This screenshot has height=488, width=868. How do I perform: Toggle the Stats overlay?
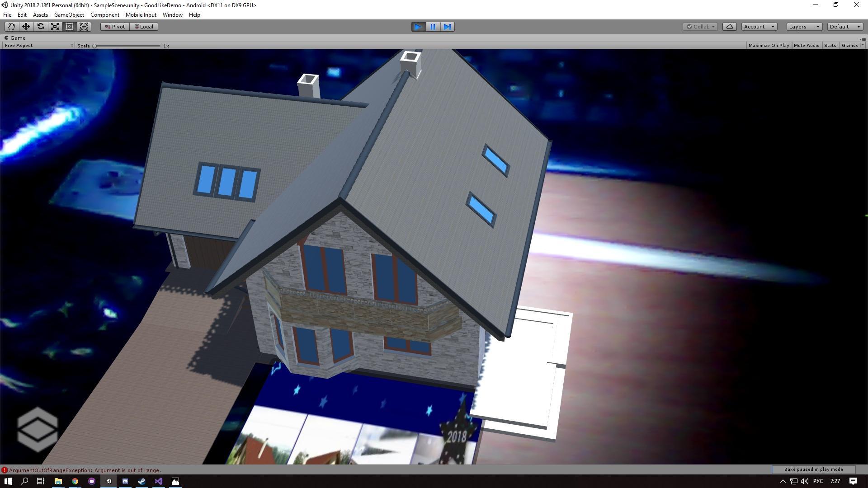pos(830,46)
